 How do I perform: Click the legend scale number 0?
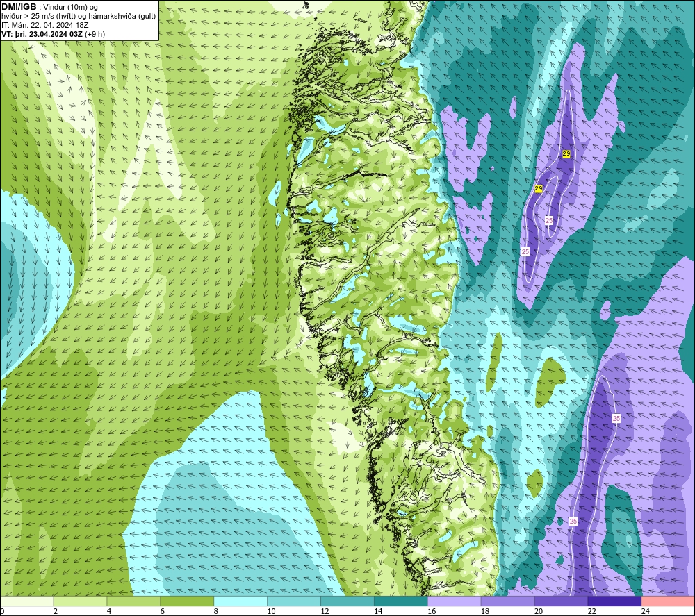(x=2, y=611)
